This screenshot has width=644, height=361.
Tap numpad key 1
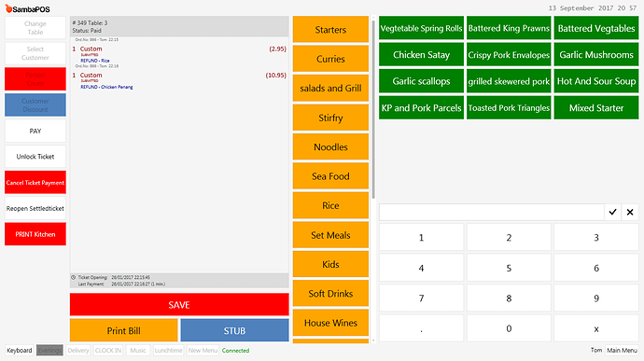[x=421, y=237]
